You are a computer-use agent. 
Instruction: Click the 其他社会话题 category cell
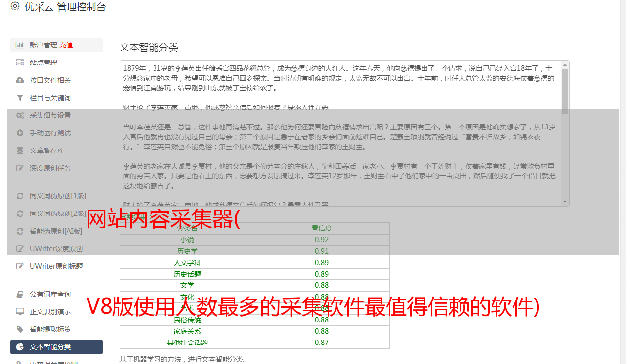187,343
